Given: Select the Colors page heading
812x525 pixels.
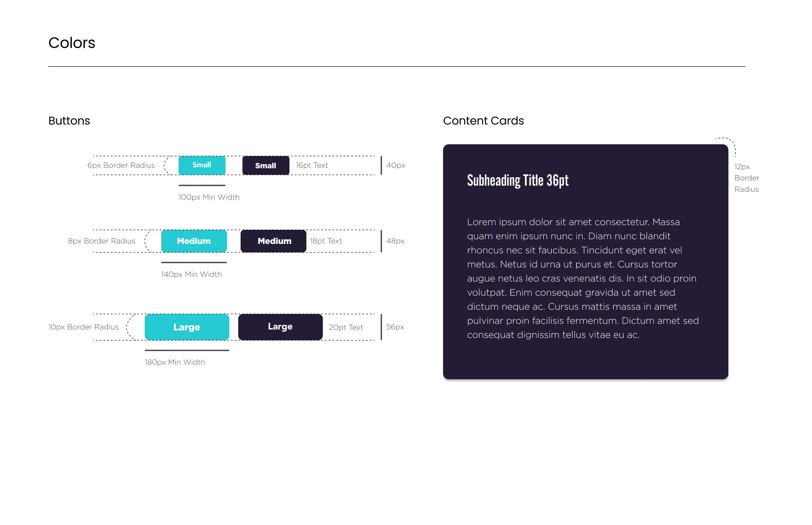Looking at the screenshot, I should [72, 43].
